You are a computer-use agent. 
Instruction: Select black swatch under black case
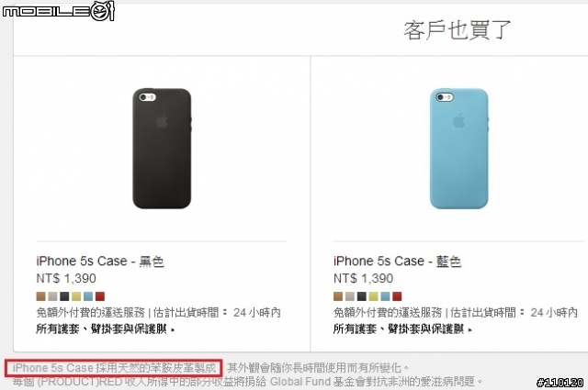click(x=64, y=296)
